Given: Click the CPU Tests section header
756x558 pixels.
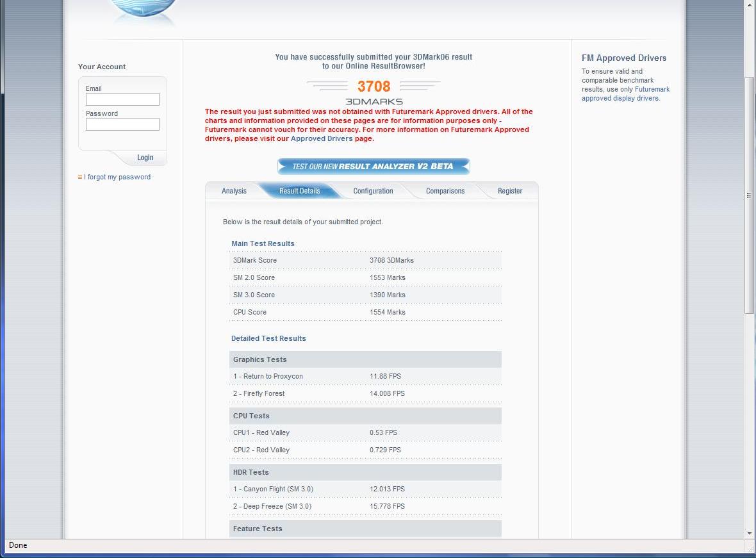Looking at the screenshot, I should pos(365,416).
